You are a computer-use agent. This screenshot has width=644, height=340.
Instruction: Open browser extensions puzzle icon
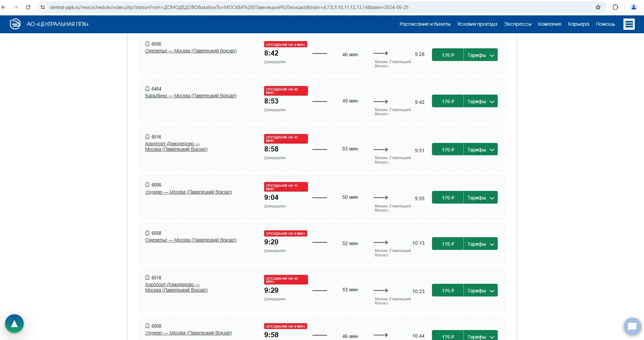(x=615, y=7)
